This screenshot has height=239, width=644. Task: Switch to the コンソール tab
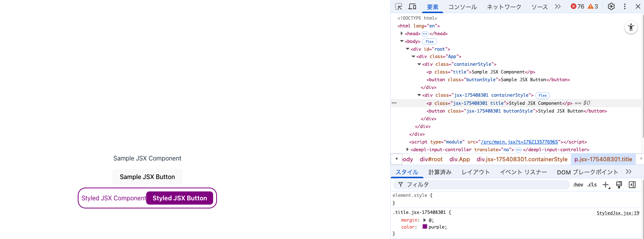tap(463, 7)
